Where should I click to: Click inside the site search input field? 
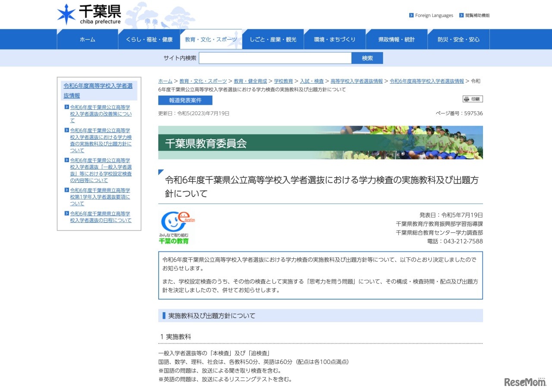coord(275,58)
